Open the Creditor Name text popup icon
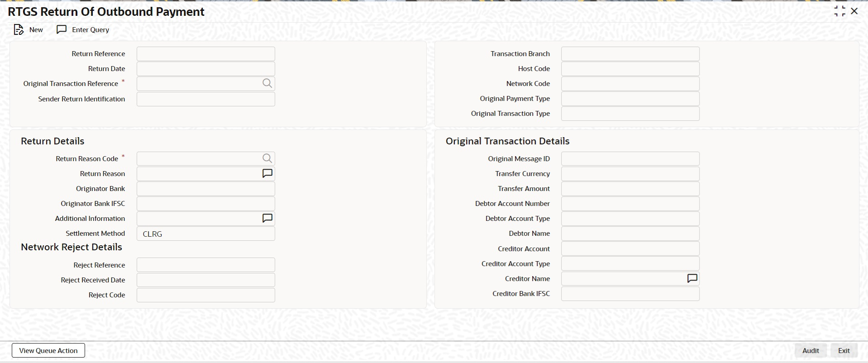 tap(692, 278)
